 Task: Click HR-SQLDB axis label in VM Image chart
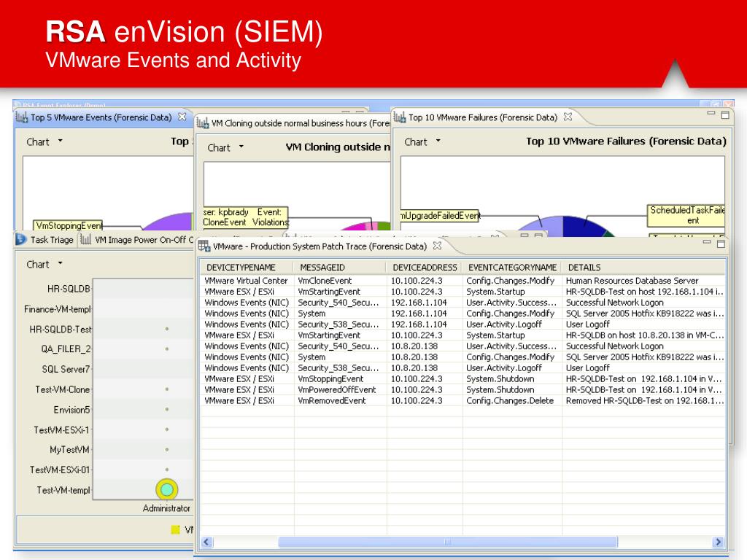(x=69, y=289)
